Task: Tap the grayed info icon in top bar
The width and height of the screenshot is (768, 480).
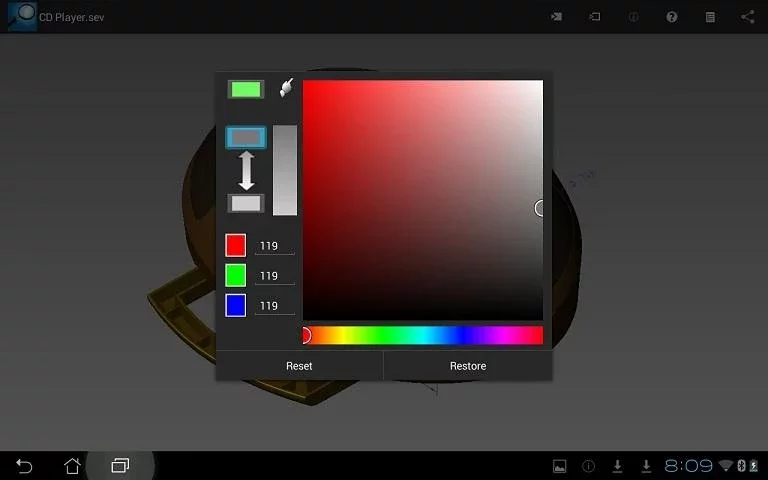Action: tap(633, 17)
